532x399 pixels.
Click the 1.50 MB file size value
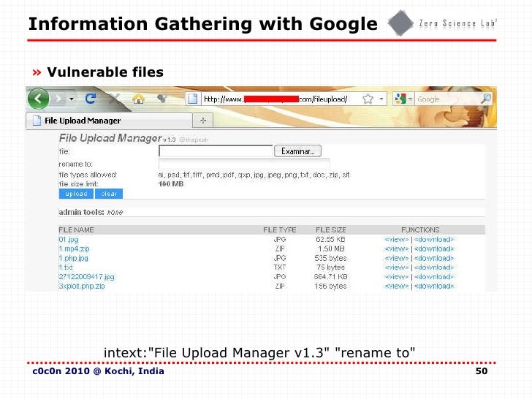(x=331, y=248)
